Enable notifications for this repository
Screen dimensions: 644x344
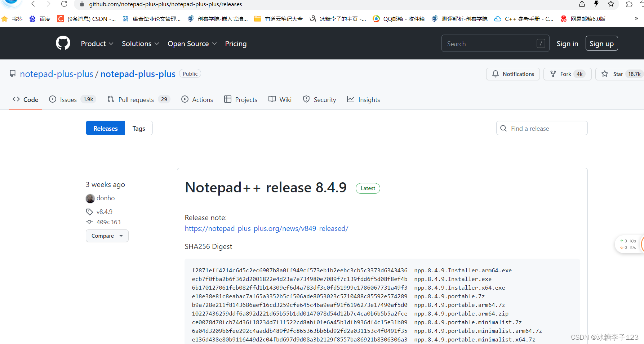pyautogui.click(x=513, y=74)
